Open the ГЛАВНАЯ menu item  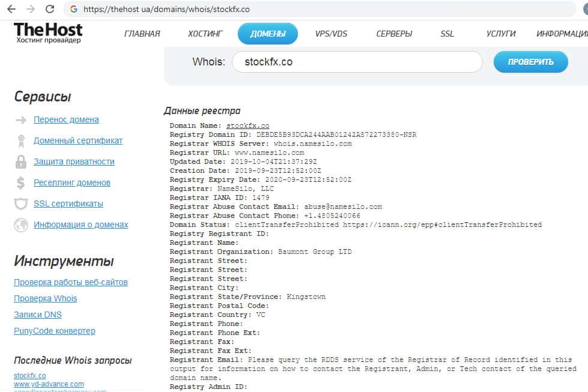point(142,34)
